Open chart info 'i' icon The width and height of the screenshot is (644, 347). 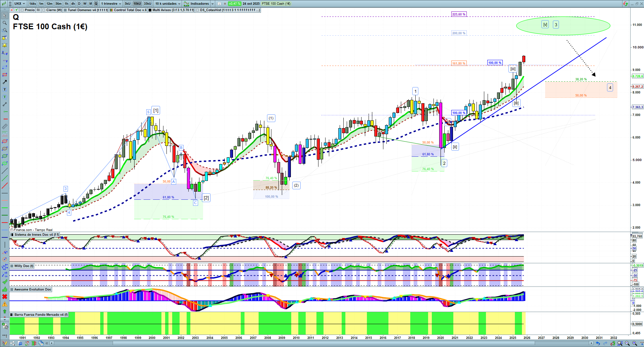click(219, 4)
